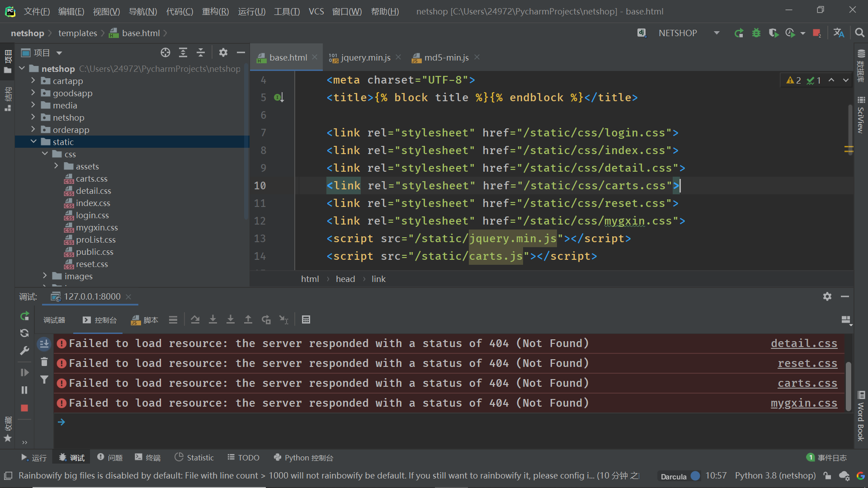This screenshot has height=488, width=868.
Task: Minimize the debug tool window
Action: click(845, 296)
